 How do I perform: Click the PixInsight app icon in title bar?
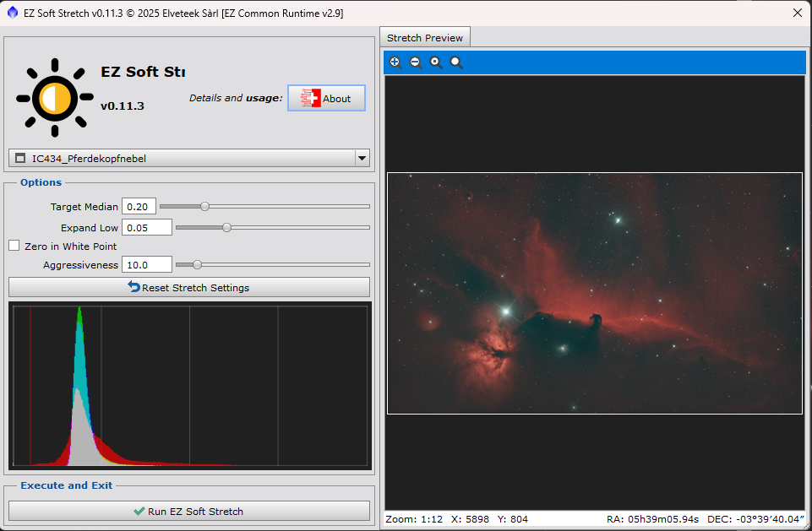click(12, 13)
